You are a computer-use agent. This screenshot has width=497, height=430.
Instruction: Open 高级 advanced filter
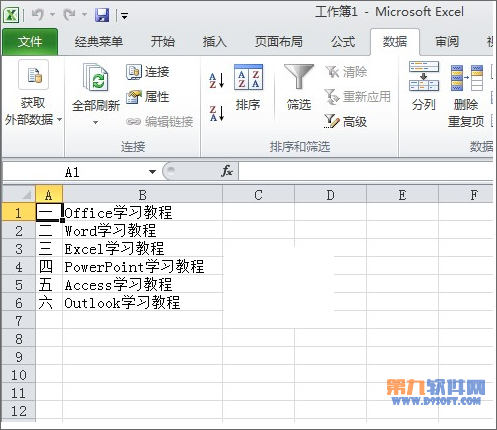click(x=345, y=122)
